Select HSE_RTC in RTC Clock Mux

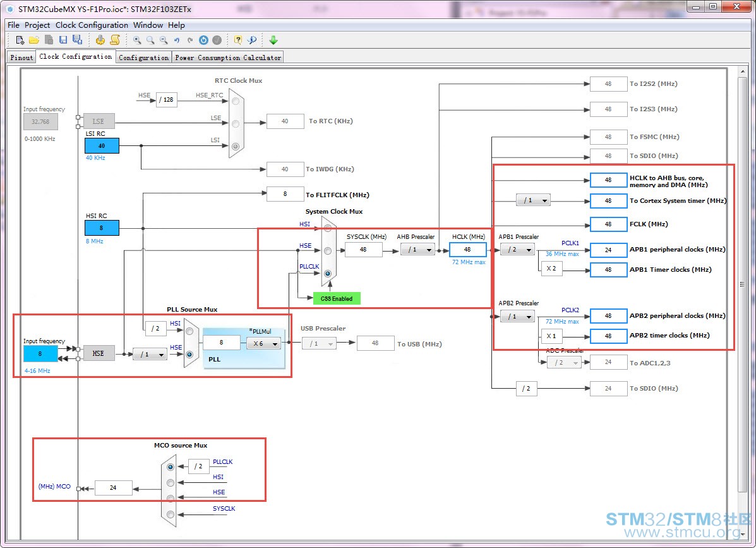pos(236,101)
